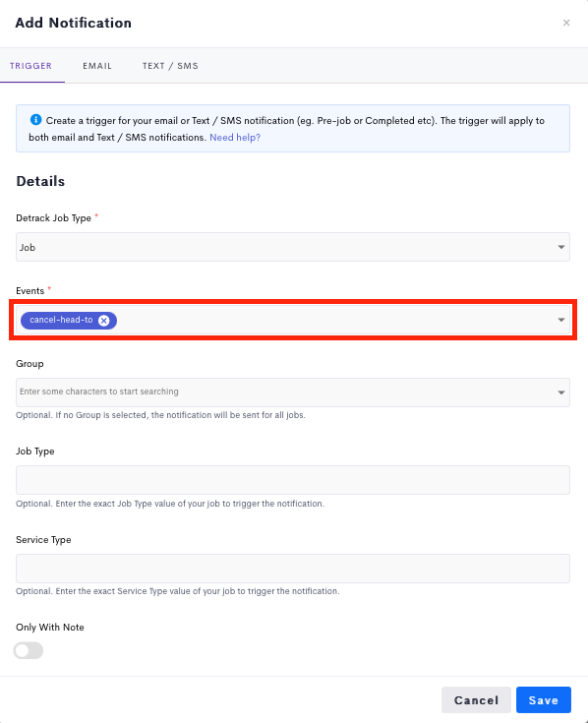Click the Cancel button
588x723 pixels.
(x=476, y=700)
